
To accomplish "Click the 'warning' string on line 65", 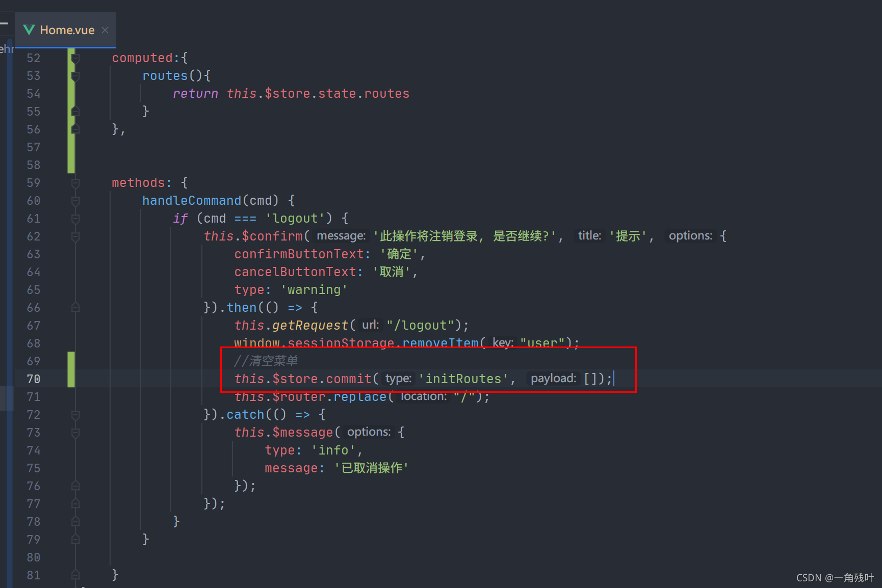I will coord(314,290).
